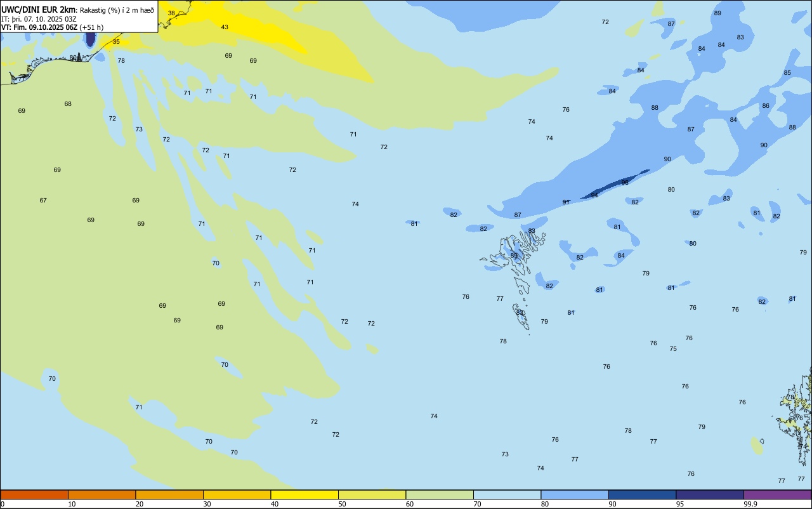812x509 pixels.
Task: Click the 'IT: þri. 07. 10. 2025 03Z' line
Action: click(39, 19)
